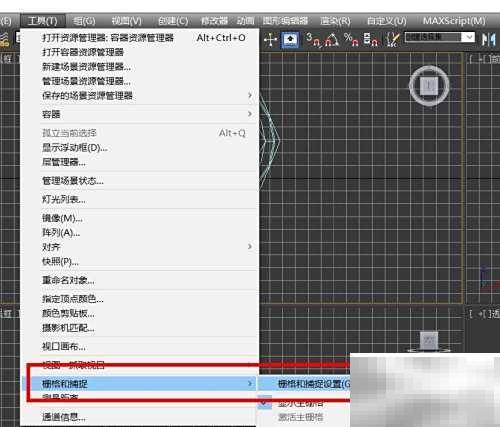Open the 图形编辑器 menu
Image resolution: width=500 pixels, height=427 pixels.
[x=285, y=21]
